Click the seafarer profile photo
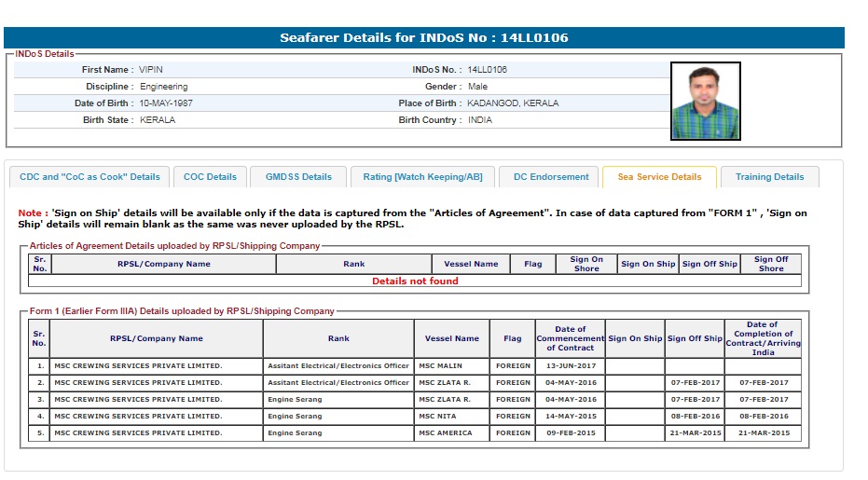868x480 pixels. 705,101
